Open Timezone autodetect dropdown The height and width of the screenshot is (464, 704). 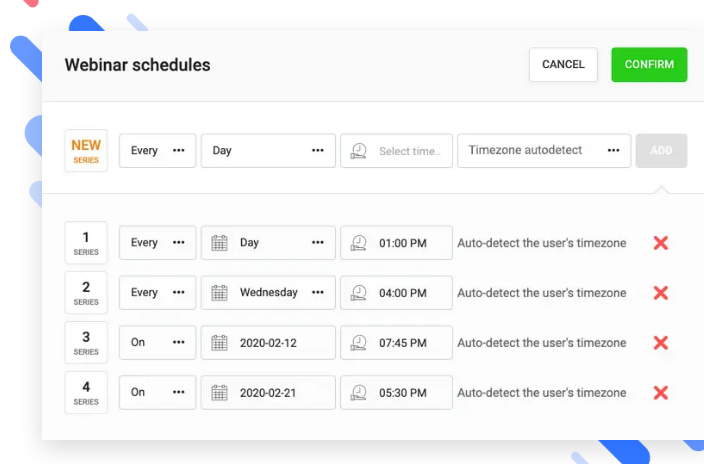544,151
